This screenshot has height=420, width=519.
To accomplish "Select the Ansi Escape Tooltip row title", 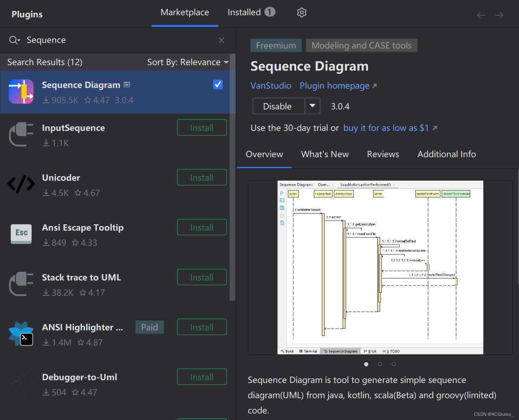I will pos(83,228).
